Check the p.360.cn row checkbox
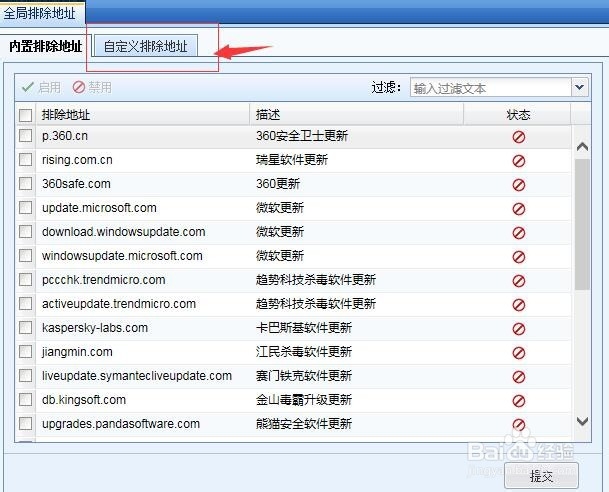 point(25,136)
